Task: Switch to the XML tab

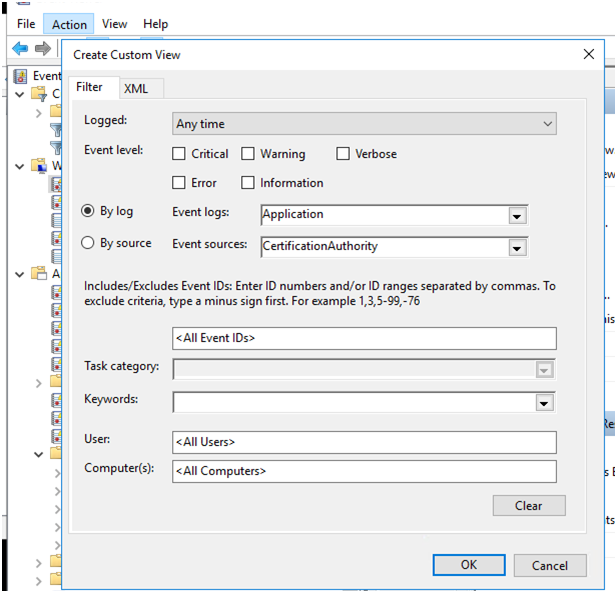Action: (136, 88)
